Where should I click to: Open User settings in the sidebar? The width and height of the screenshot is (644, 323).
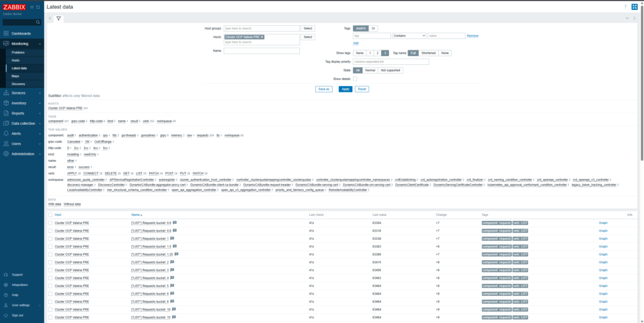tap(21, 305)
